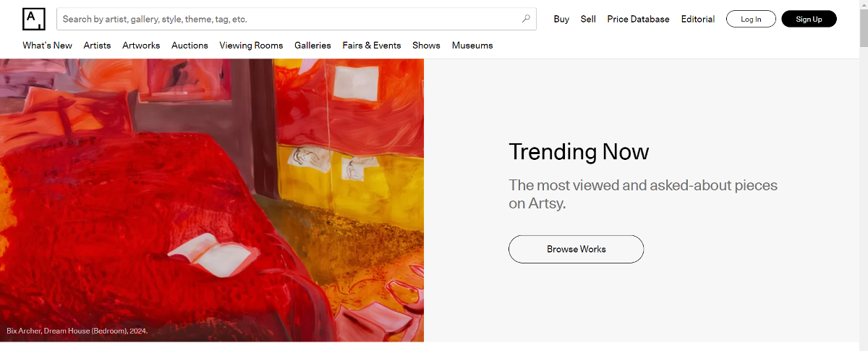Go to Price Database
Screen dimensions: 868x351
[x=638, y=20]
